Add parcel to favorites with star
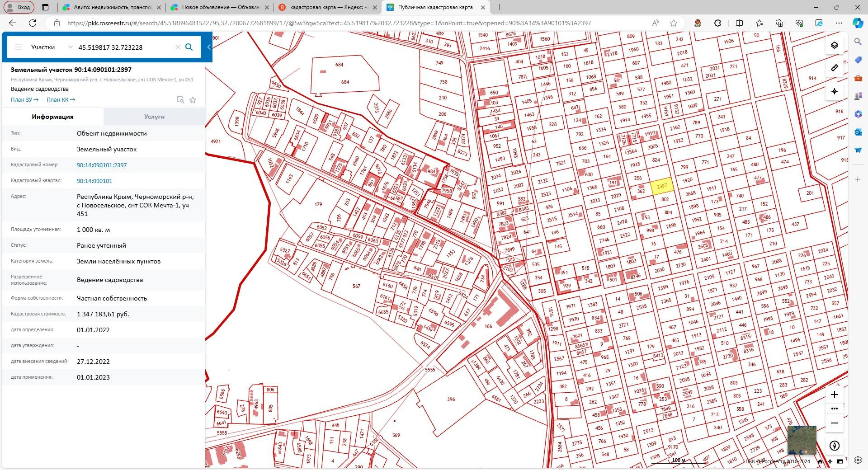The image size is (868, 470). click(x=193, y=100)
